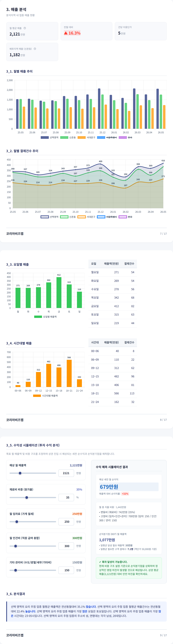This screenshot has height=644, width=173.
Task: Click the 3_6. 분석결과 heading
Action: (15, 594)
